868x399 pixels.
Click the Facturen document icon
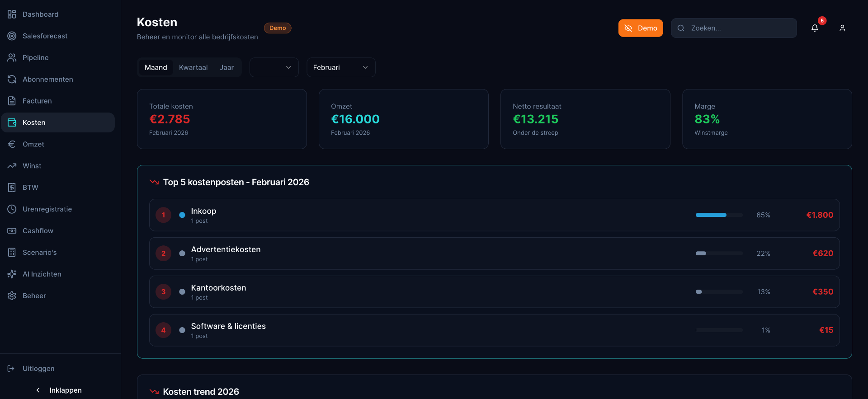[x=12, y=101]
